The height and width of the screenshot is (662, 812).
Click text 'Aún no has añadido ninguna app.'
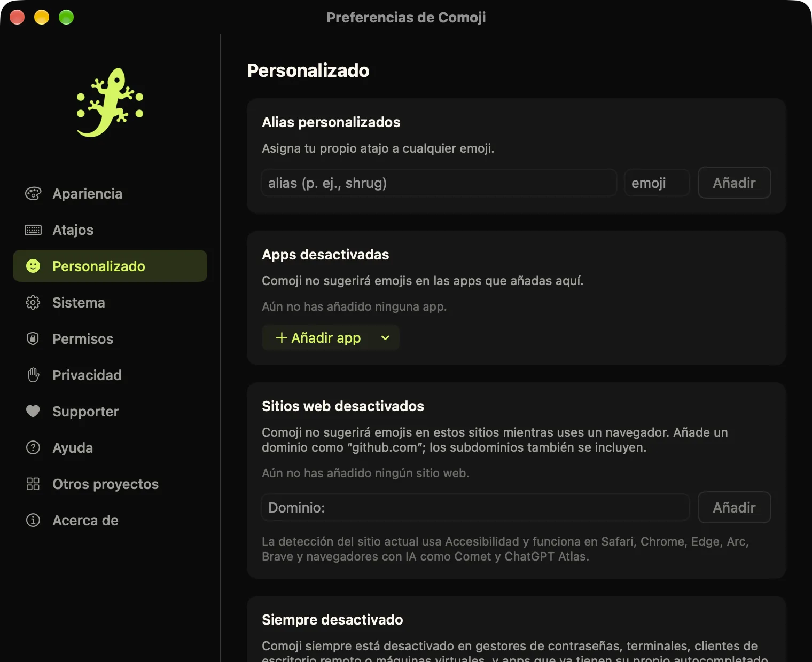point(354,307)
